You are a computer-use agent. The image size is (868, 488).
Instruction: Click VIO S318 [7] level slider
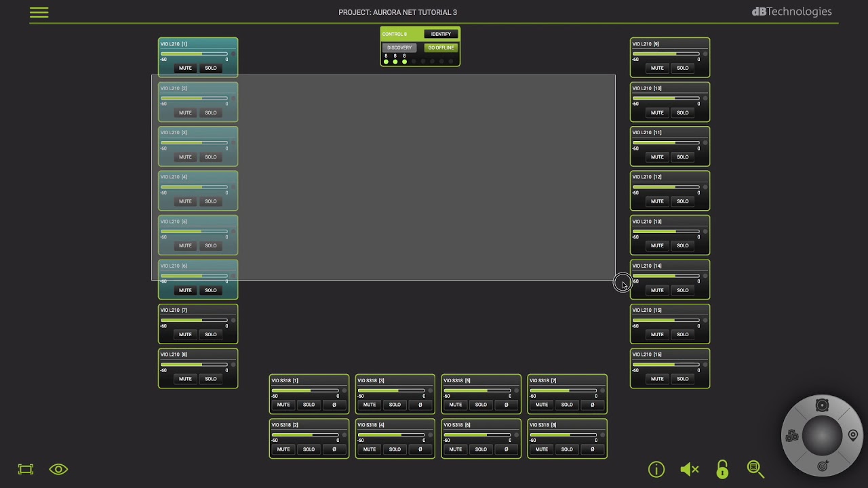tap(564, 390)
